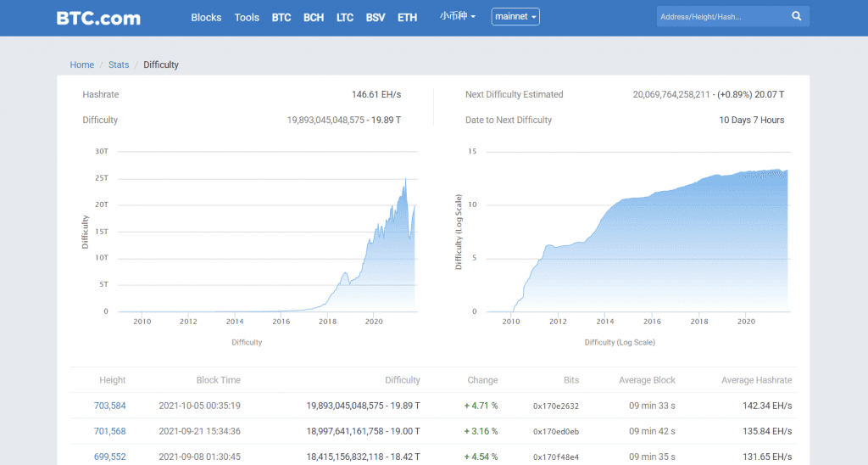Click the 09 min 35 s average block
The width and height of the screenshot is (868, 465).
[652, 457]
